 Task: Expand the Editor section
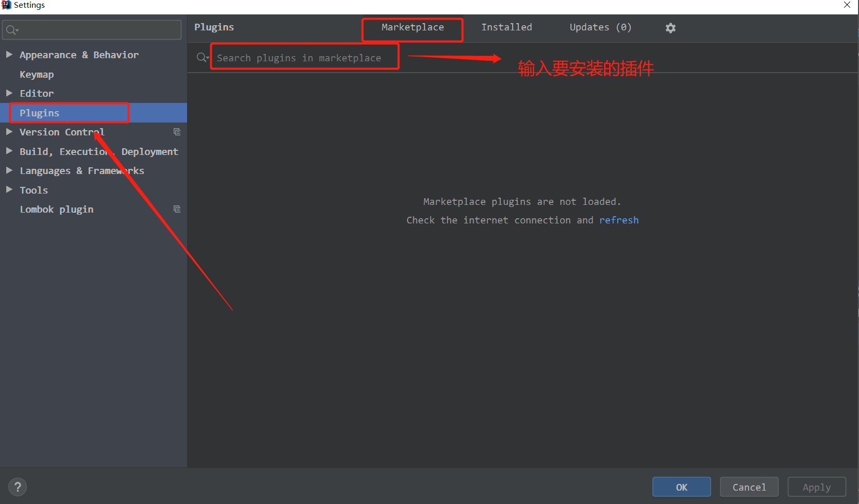click(x=9, y=93)
